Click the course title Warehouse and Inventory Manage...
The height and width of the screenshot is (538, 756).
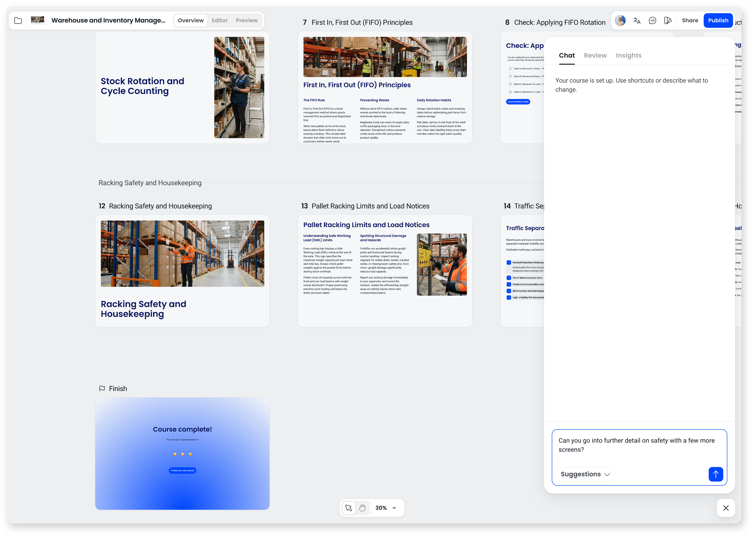click(x=108, y=20)
